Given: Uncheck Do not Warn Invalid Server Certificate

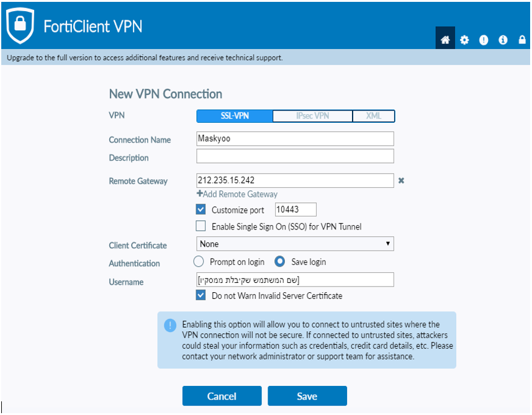Looking at the screenshot, I should point(201,295).
